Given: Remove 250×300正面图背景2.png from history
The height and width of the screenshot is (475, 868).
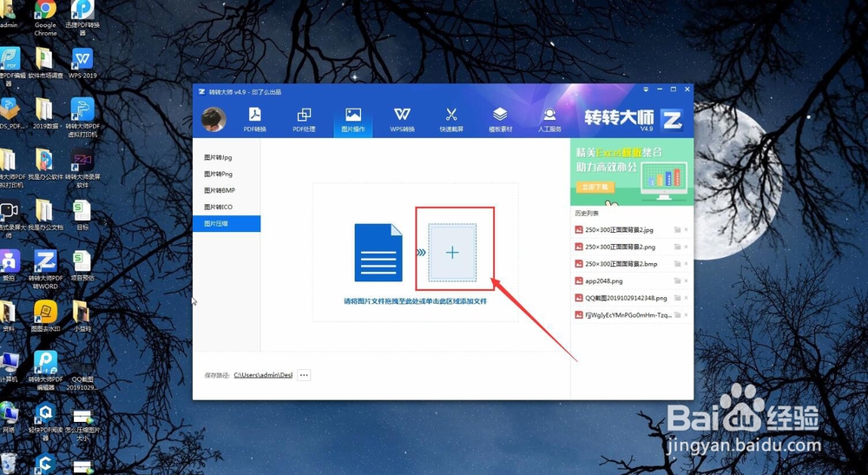Looking at the screenshot, I should (x=687, y=247).
